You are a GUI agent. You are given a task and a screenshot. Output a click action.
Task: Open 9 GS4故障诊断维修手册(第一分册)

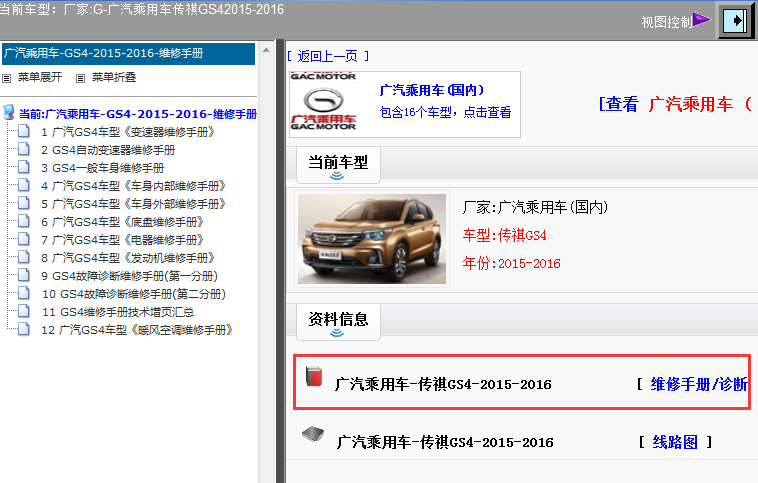point(130,276)
